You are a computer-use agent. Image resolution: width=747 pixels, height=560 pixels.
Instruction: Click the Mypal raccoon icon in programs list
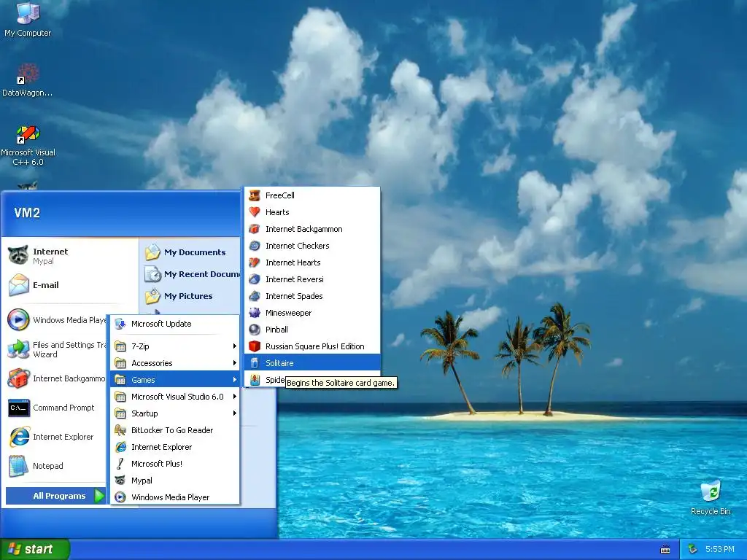coord(120,481)
